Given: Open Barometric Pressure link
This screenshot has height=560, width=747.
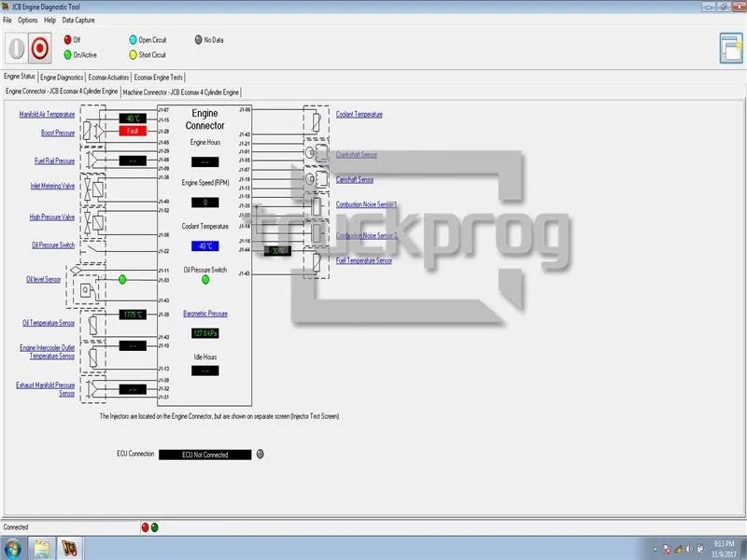Looking at the screenshot, I should pyautogui.click(x=205, y=314).
